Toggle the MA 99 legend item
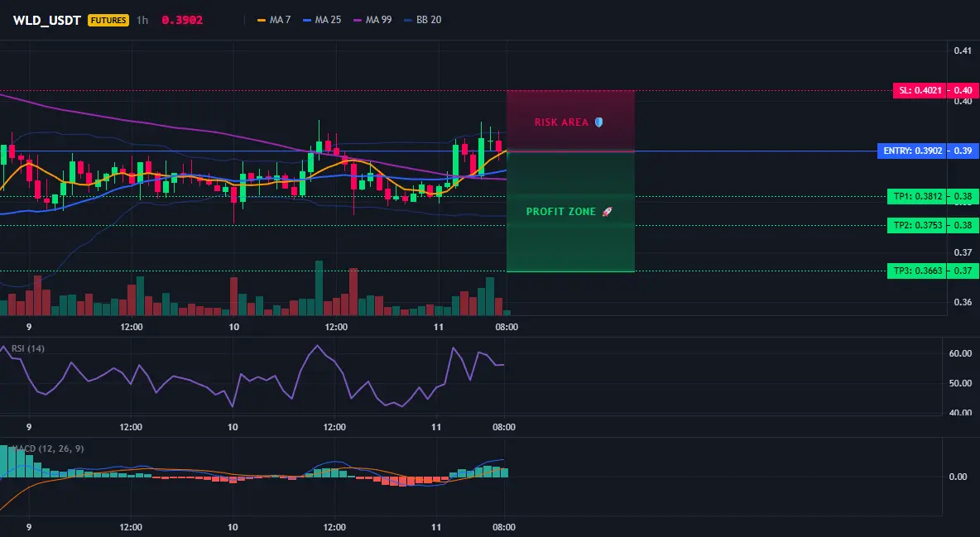The height and width of the screenshot is (537, 980). point(372,20)
